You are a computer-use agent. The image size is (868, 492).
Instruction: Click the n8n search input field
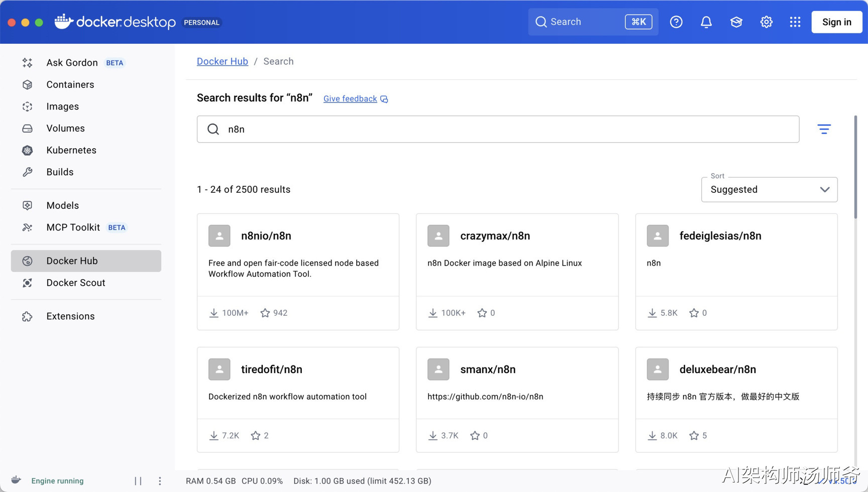click(497, 129)
